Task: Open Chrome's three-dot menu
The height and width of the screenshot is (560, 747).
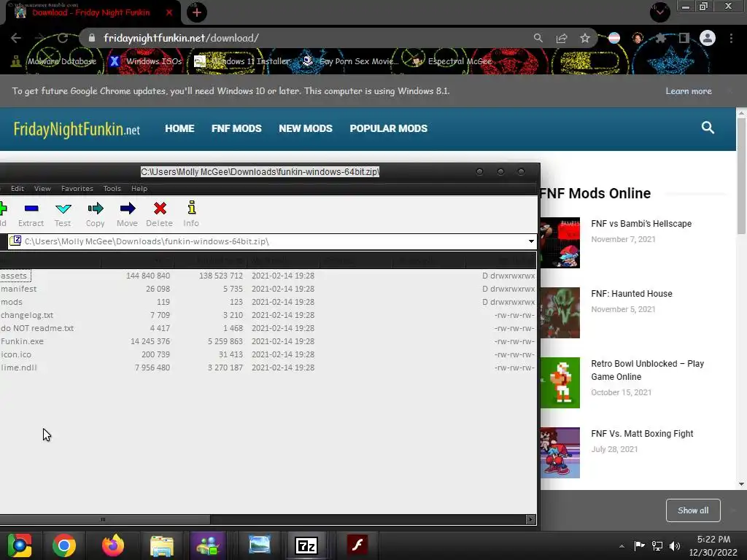Action: point(731,38)
